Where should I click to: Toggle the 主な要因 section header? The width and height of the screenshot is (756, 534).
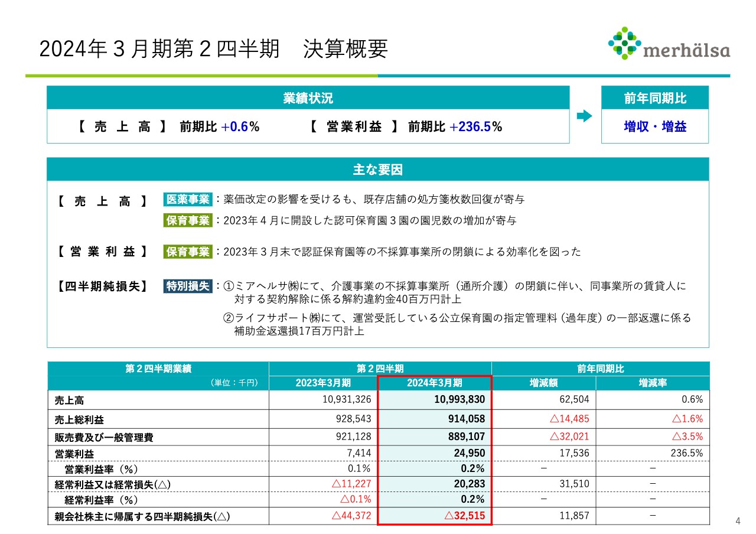pyautogui.click(x=378, y=170)
